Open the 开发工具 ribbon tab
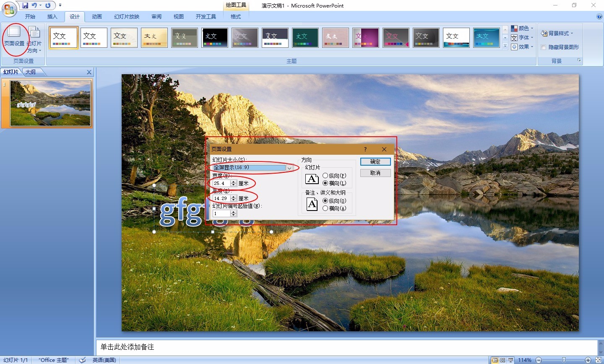 (206, 17)
